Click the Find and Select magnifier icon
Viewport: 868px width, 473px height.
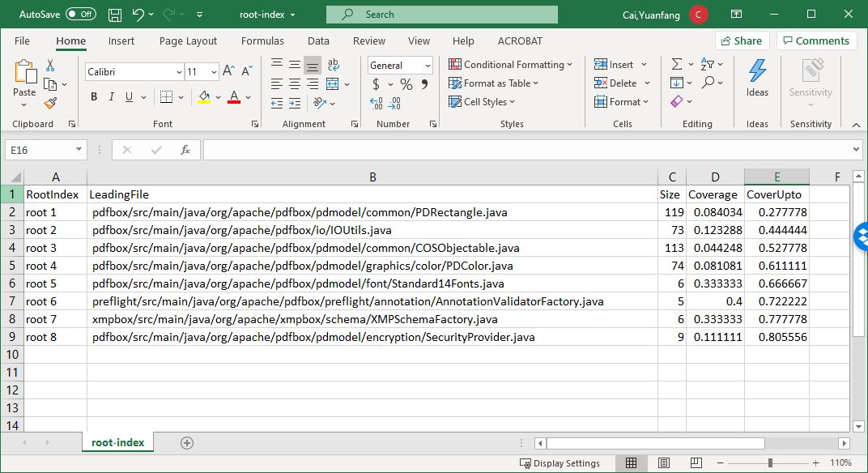tap(708, 83)
